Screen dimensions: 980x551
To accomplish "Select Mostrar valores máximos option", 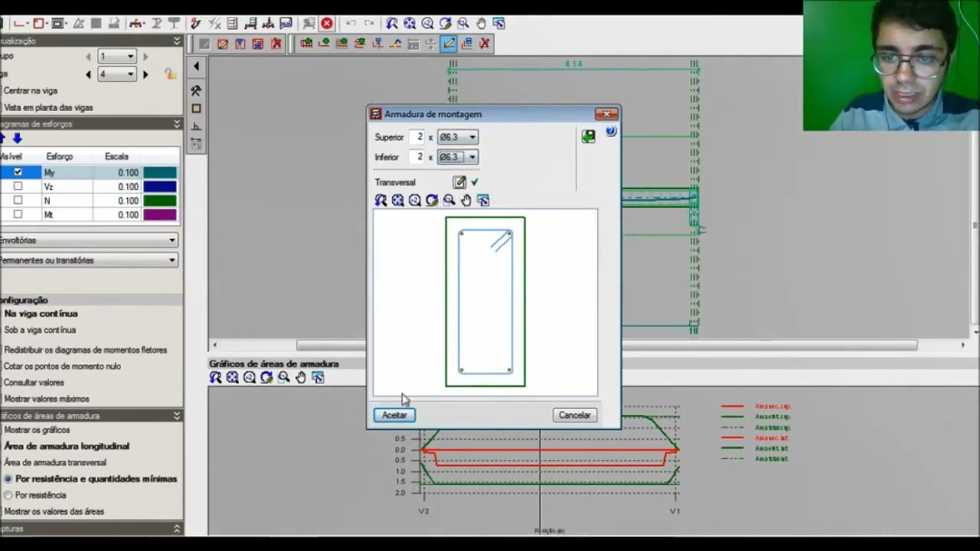I will 47,399.
